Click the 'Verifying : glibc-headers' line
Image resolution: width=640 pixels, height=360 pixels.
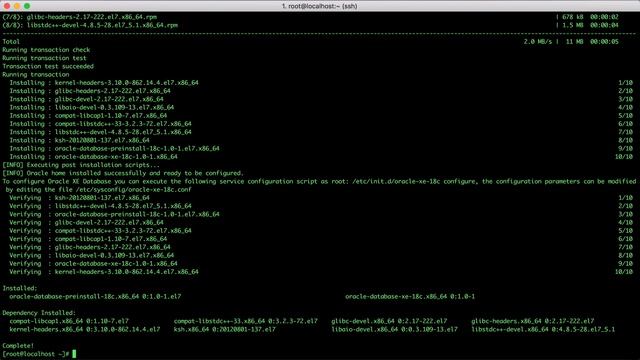[x=90, y=247]
